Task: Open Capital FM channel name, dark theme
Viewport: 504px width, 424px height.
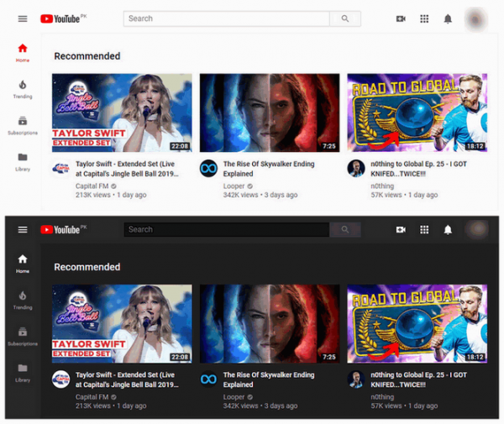Action: [x=92, y=397]
